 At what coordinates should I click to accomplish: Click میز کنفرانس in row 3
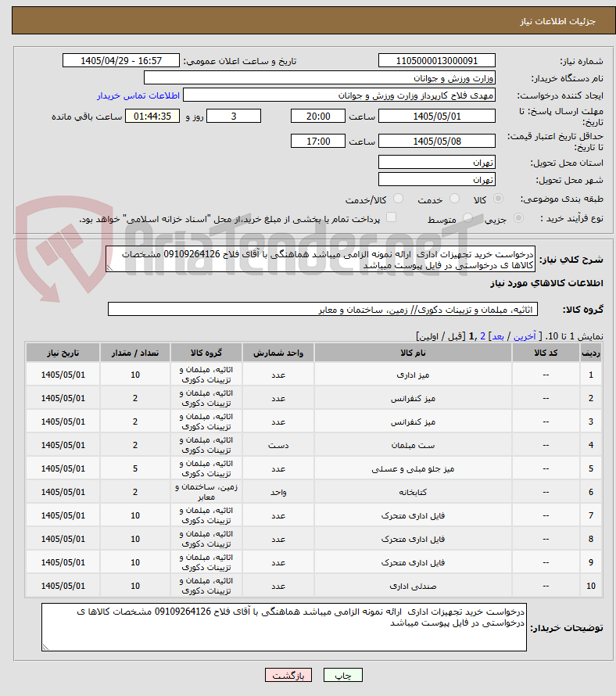pos(413,422)
